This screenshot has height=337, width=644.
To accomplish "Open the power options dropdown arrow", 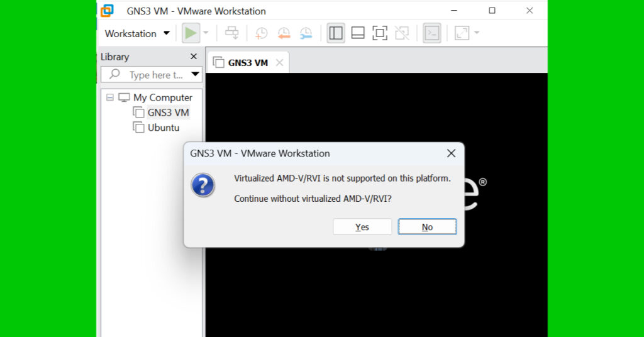I will point(206,33).
